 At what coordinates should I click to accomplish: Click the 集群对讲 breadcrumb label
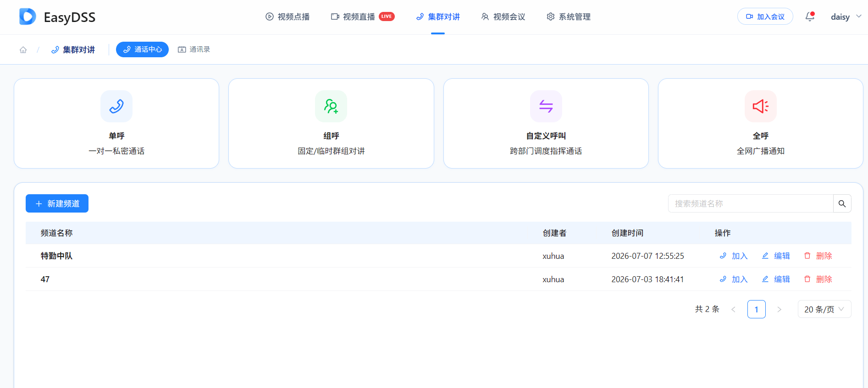[79, 49]
